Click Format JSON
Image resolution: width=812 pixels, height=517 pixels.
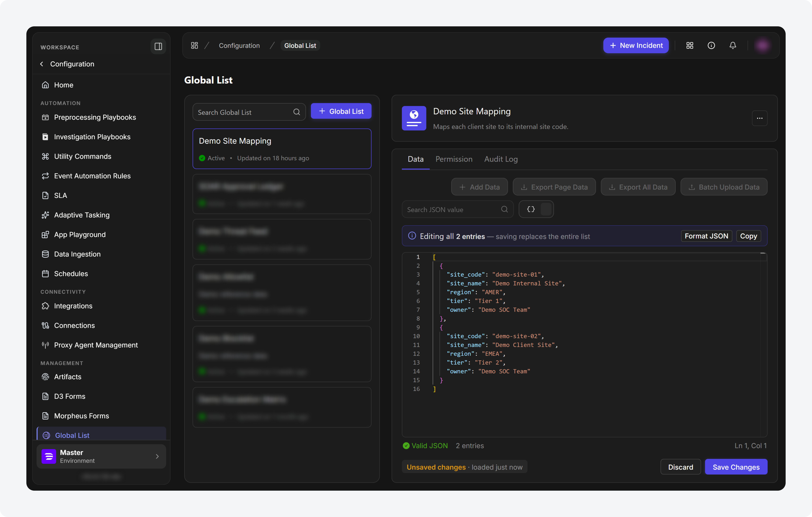706,236
